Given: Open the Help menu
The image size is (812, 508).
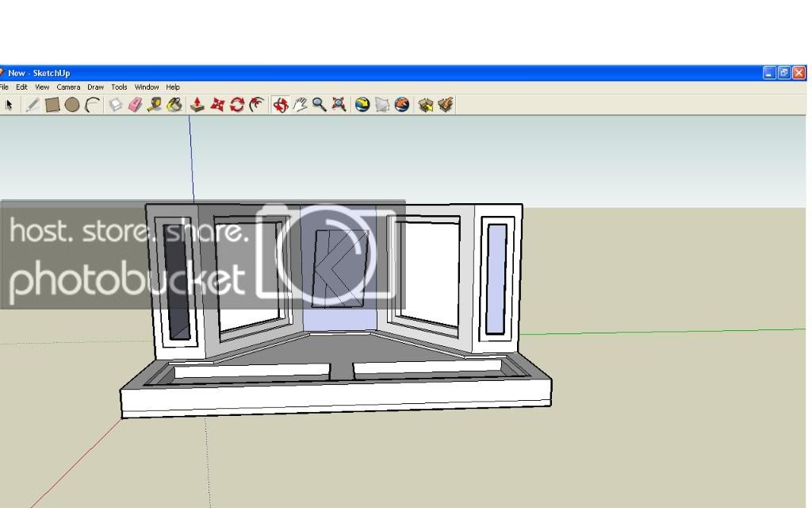Looking at the screenshot, I should [173, 87].
